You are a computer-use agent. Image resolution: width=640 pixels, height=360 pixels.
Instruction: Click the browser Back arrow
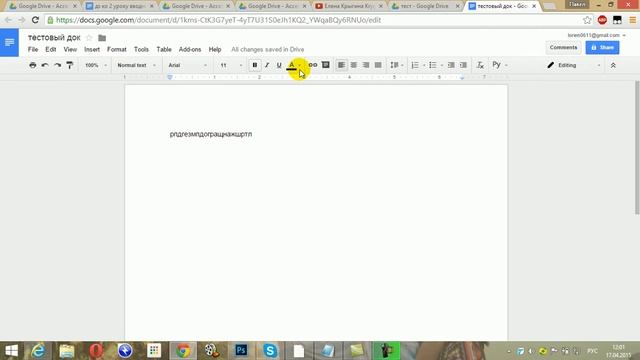point(8,20)
